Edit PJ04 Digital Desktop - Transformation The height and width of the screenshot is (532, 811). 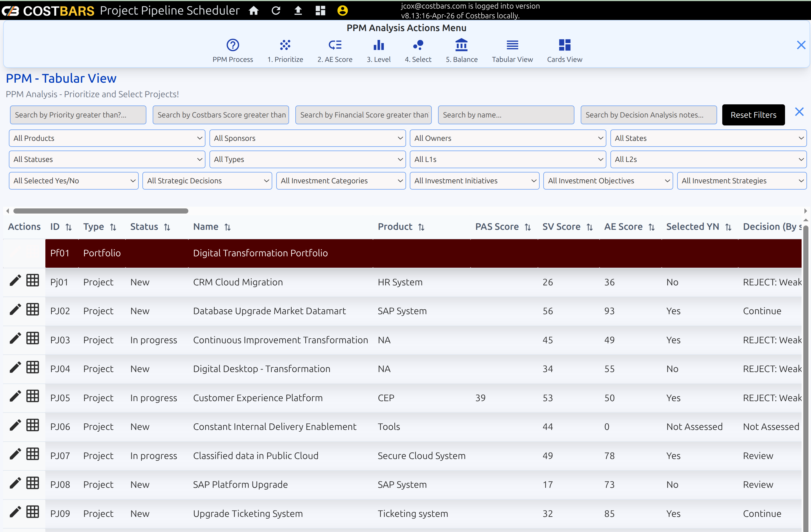[x=15, y=367]
